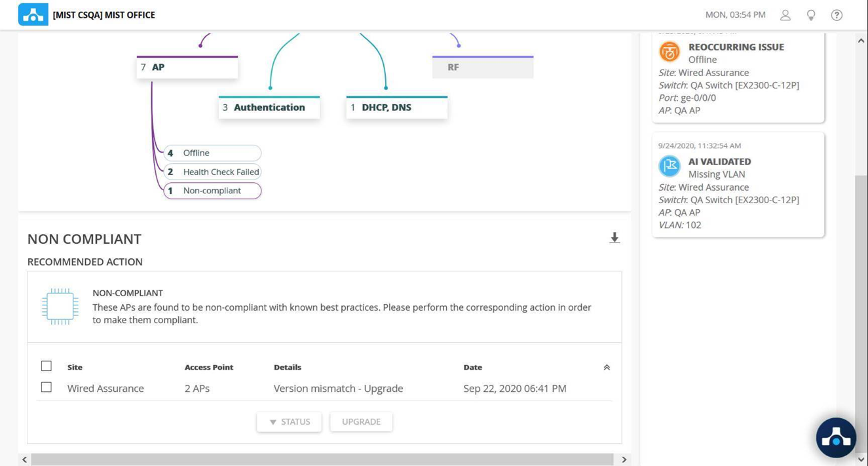Open the user account icon
Viewport: 868px width, 466px height.
click(785, 15)
